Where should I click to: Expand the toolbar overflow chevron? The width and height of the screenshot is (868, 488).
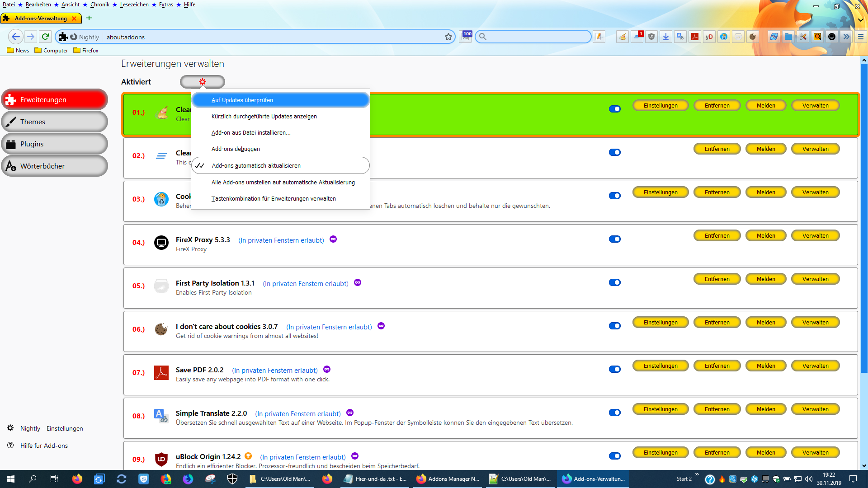click(x=846, y=37)
